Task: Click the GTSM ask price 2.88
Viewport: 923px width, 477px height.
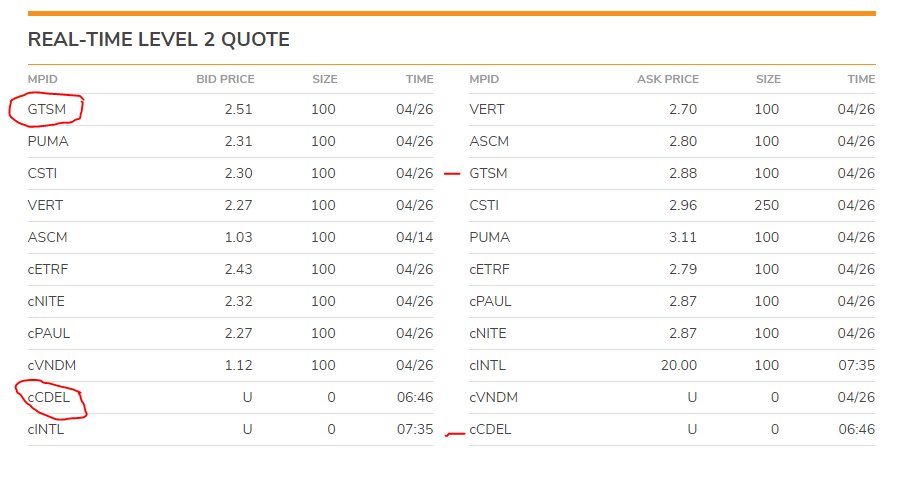Action: [683, 173]
